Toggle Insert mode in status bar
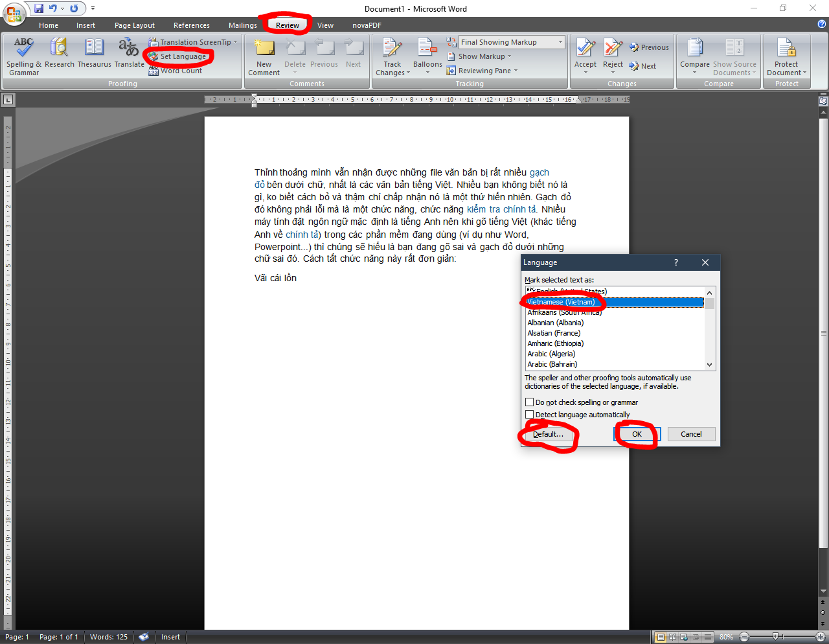Image resolution: width=829 pixels, height=644 pixels. 170,637
